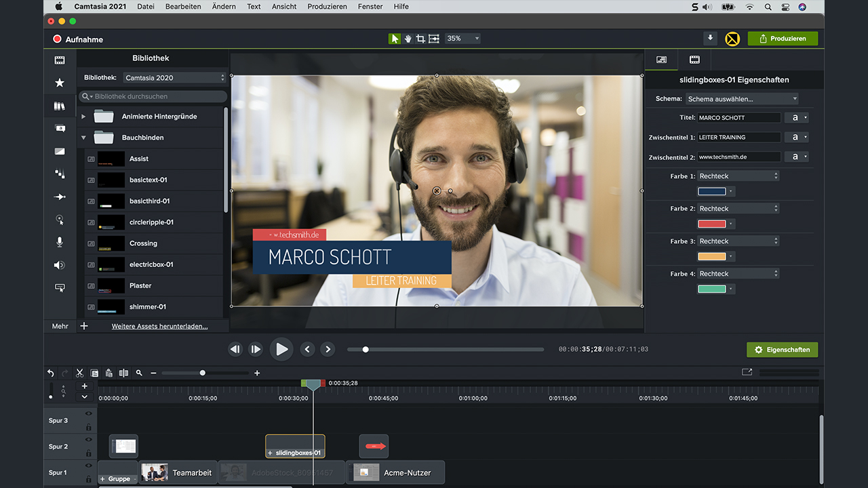Screen dimensions: 868x488
Task: Click Weitere Assets herunterladen link
Action: [x=159, y=326]
